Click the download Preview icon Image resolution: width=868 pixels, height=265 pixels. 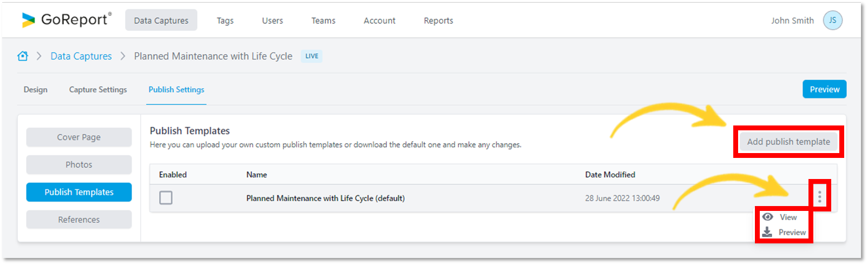[767, 232]
